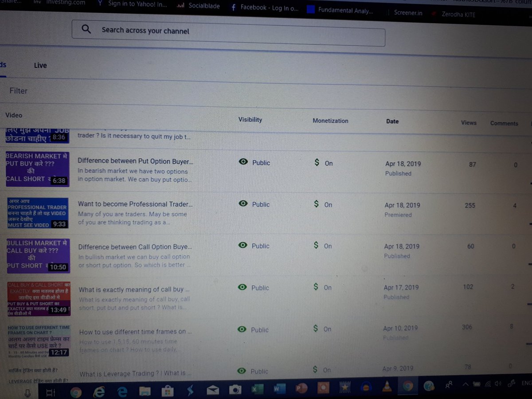Open thumbnail of call buy meaning video (13:49)
Viewport: 532px width, 399px height.
[39, 299]
